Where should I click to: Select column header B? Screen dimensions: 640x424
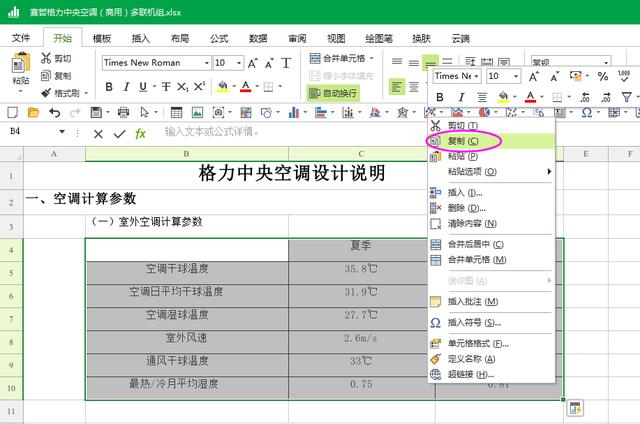(187, 154)
